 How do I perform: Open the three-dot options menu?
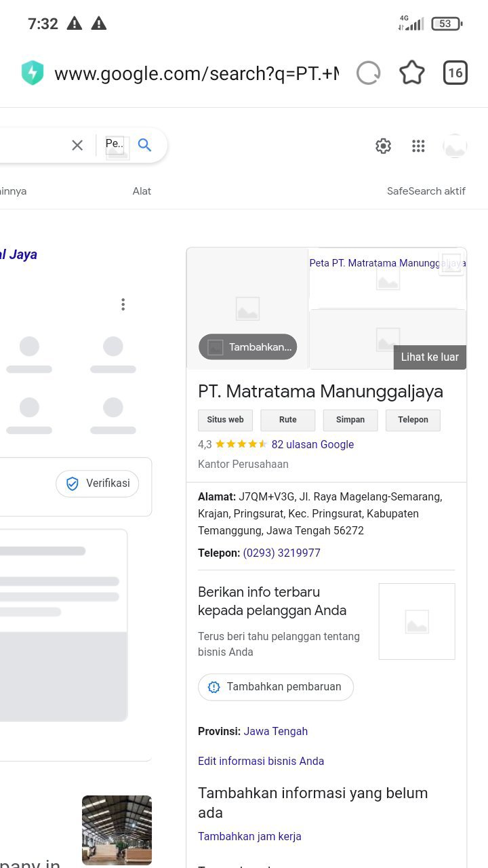[x=123, y=304]
